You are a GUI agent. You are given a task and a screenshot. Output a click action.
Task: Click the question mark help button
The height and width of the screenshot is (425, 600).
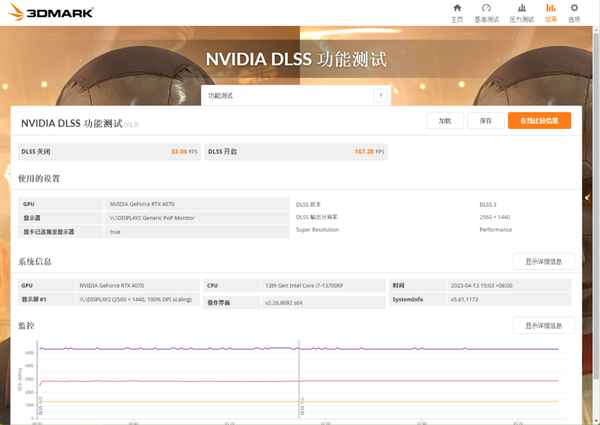380,96
